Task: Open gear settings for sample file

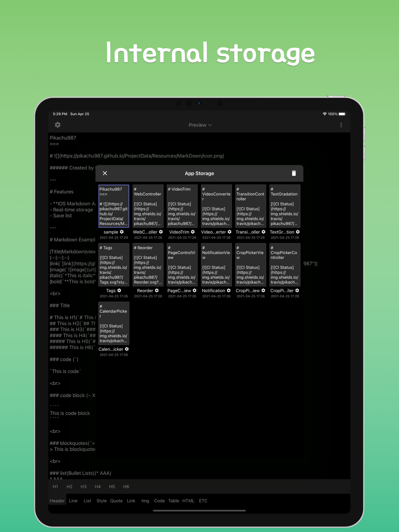Action: (x=122, y=232)
